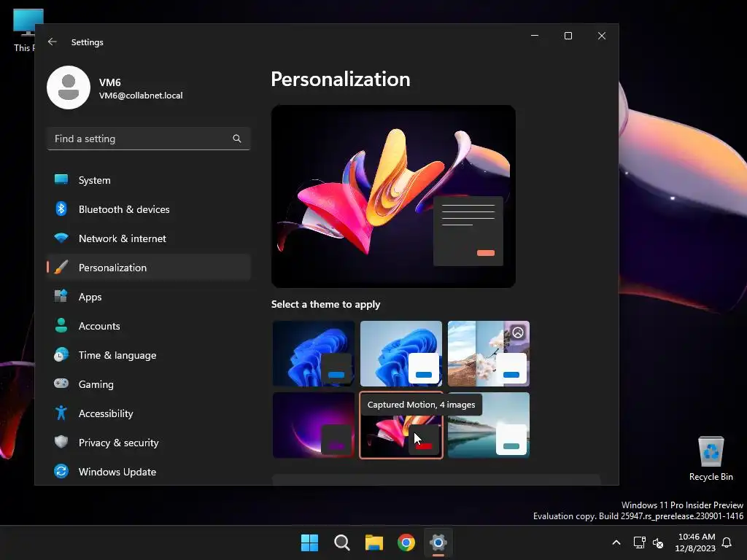Open taskbar Search
The width and height of the screenshot is (747, 560).
pyautogui.click(x=341, y=542)
